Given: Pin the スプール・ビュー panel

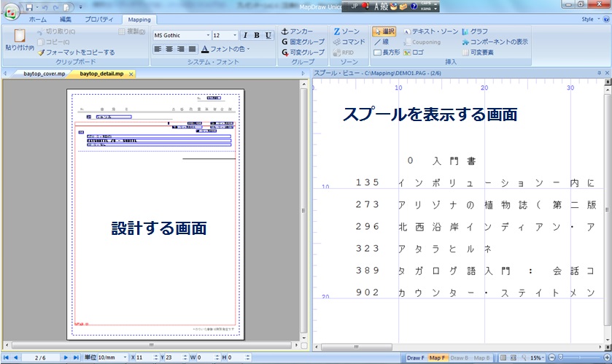Looking at the screenshot, I should pyautogui.click(x=599, y=73).
